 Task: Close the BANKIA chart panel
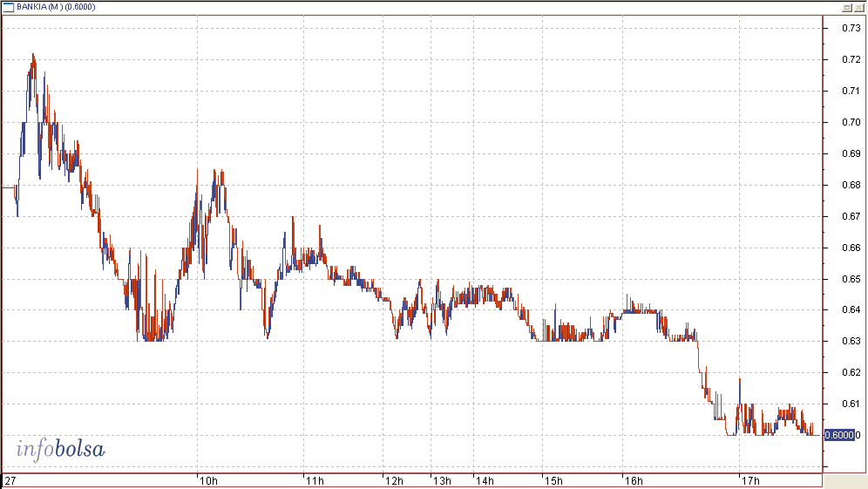pyautogui.click(x=858, y=7)
